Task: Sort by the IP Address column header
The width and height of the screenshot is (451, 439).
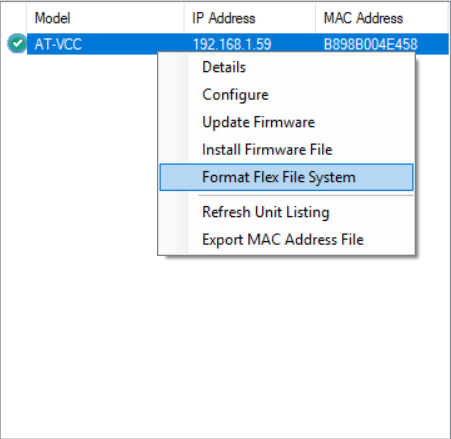Action: click(x=250, y=18)
